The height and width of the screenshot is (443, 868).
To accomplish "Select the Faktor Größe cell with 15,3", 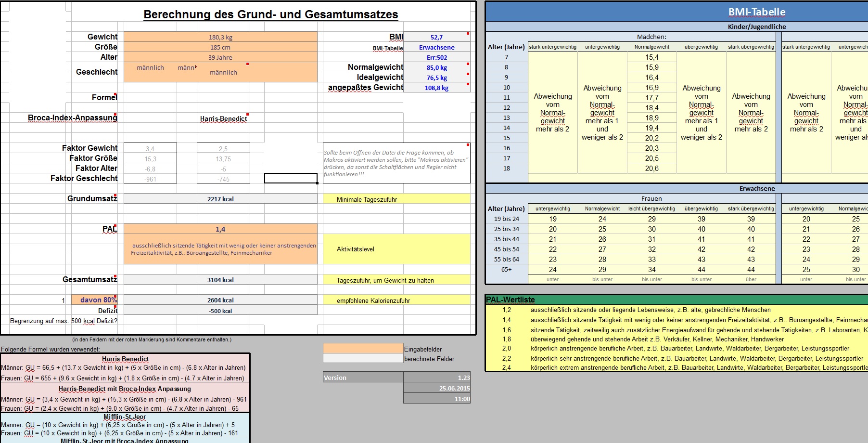I will click(x=150, y=158).
